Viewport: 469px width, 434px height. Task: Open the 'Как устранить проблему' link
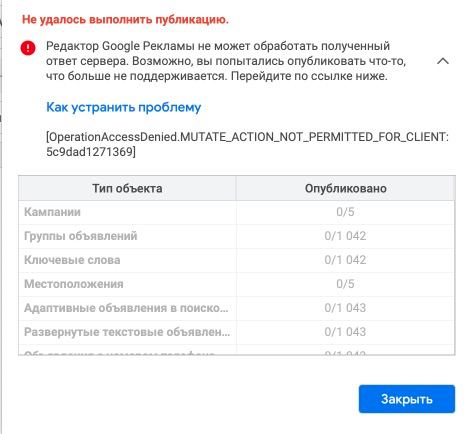click(x=124, y=107)
